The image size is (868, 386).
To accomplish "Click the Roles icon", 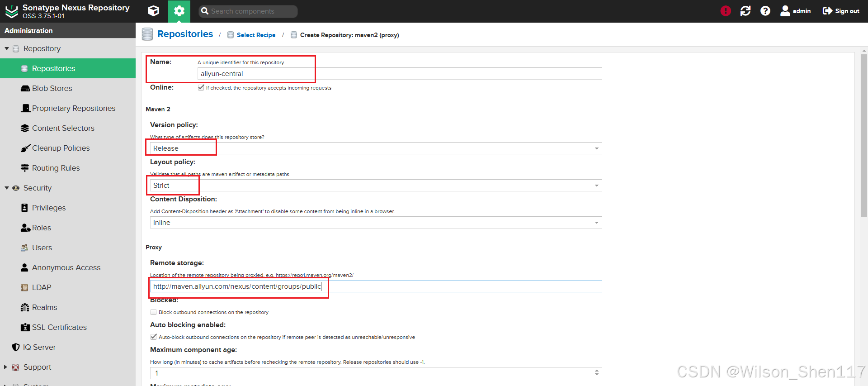I will point(26,228).
